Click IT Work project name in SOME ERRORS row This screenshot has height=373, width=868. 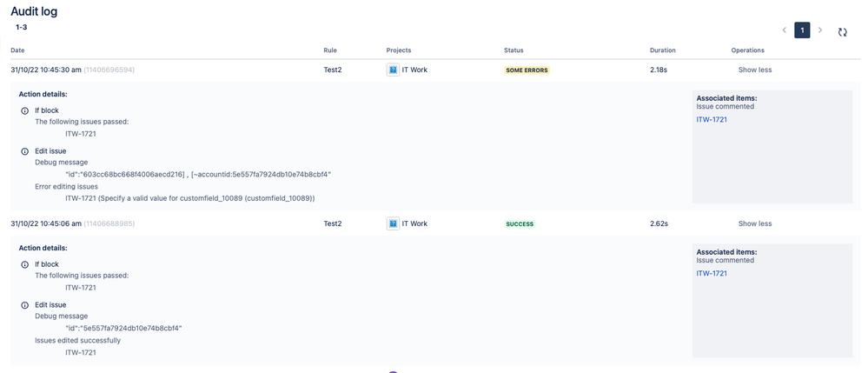[x=414, y=70]
